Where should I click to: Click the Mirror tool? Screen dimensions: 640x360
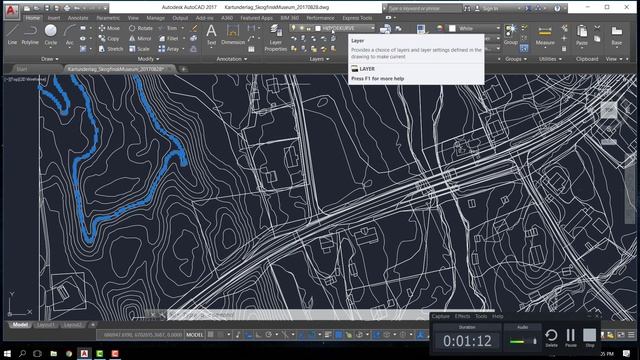[x=140, y=38]
